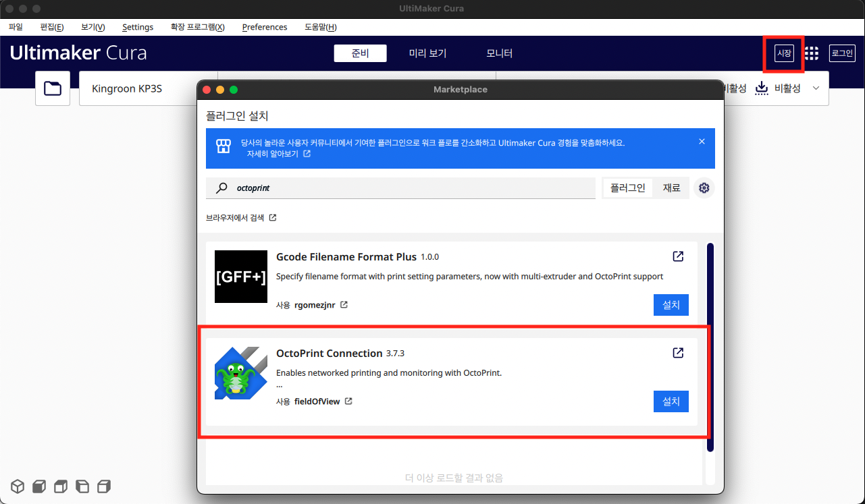
Task: Click the marketplace storefront icon in banner
Action: pyautogui.click(x=224, y=146)
